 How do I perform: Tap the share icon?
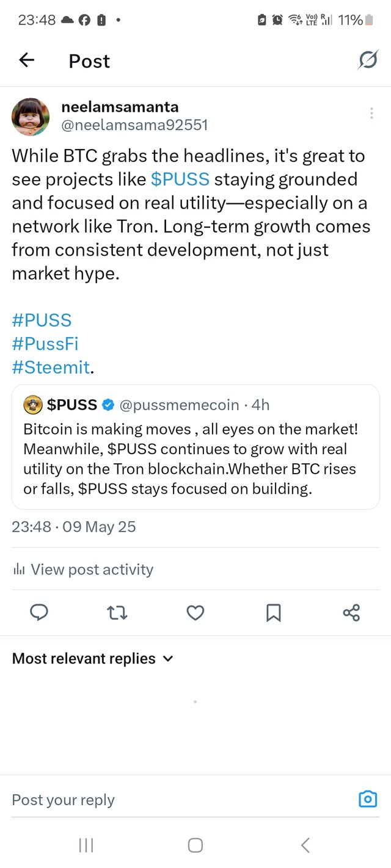click(x=351, y=612)
